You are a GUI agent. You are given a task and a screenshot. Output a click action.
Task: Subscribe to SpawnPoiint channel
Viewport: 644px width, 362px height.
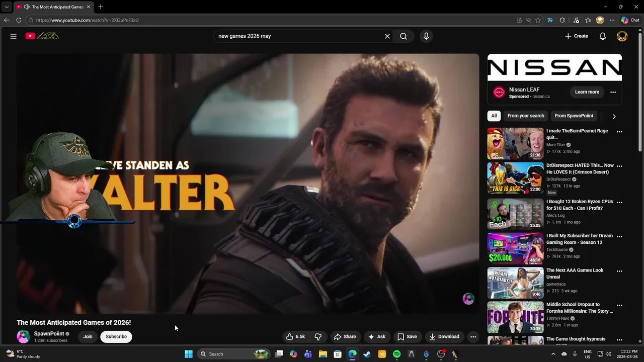click(x=116, y=337)
